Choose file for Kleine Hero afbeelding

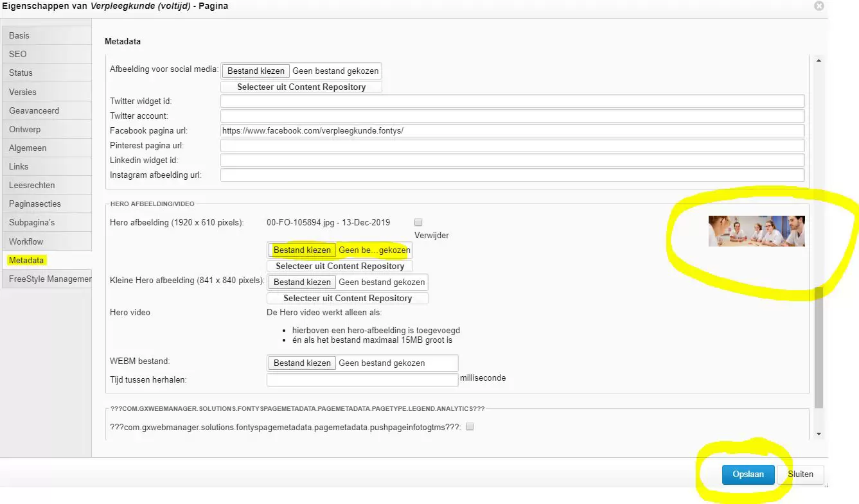pyautogui.click(x=302, y=282)
